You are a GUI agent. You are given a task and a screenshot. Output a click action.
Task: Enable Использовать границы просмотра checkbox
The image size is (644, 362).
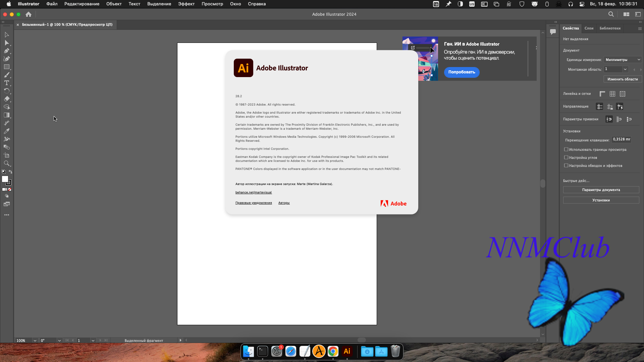pyautogui.click(x=566, y=149)
